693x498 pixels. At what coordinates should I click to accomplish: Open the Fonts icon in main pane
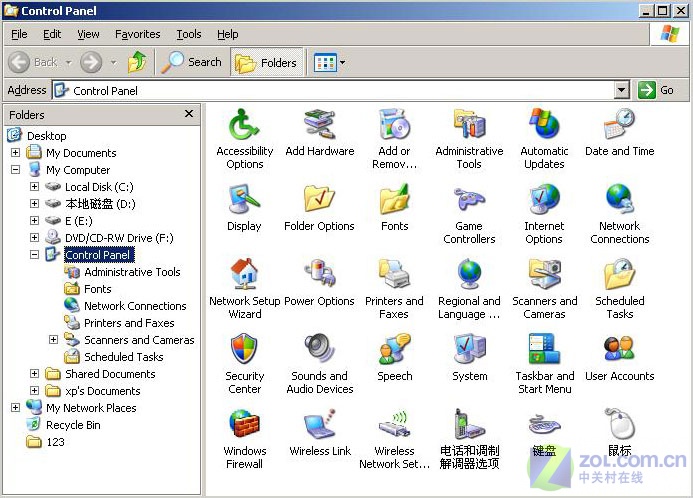pyautogui.click(x=394, y=200)
